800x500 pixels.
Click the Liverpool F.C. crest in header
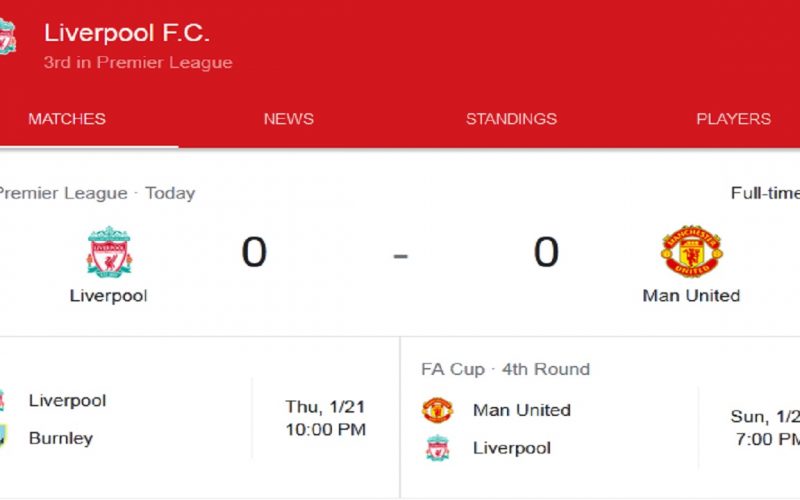(x=7, y=37)
